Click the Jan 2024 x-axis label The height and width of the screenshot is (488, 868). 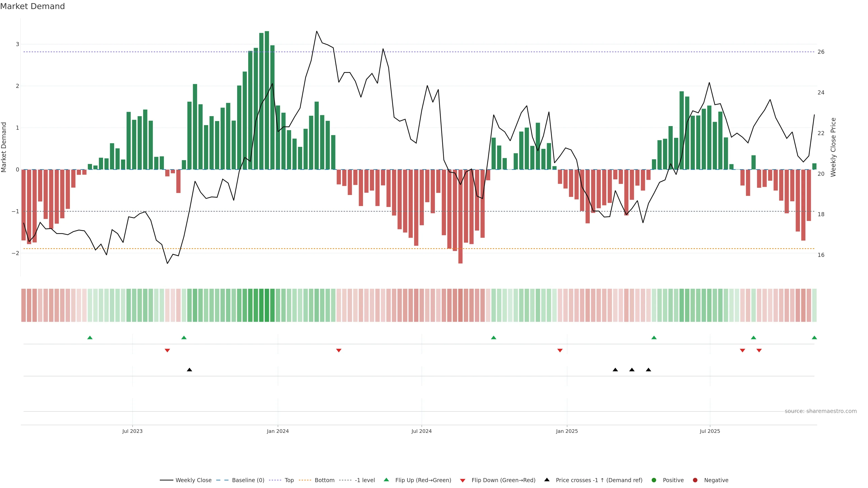[278, 431]
